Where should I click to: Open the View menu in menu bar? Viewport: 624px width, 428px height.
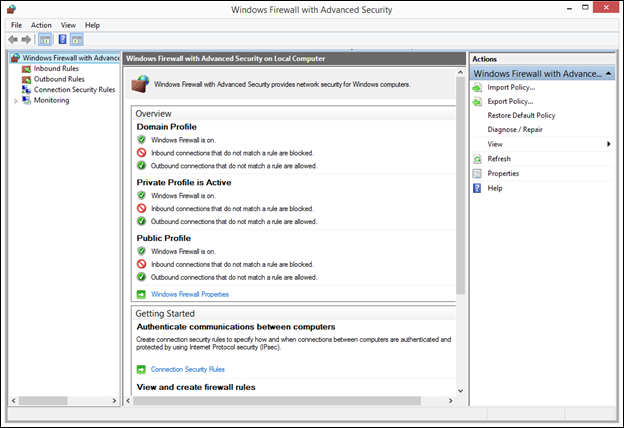point(68,25)
